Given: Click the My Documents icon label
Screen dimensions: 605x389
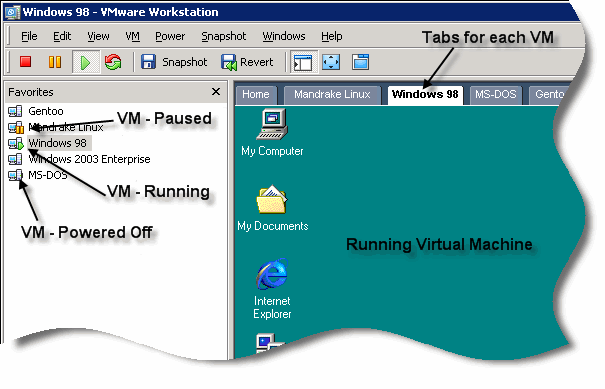Looking at the screenshot, I should click(273, 226).
